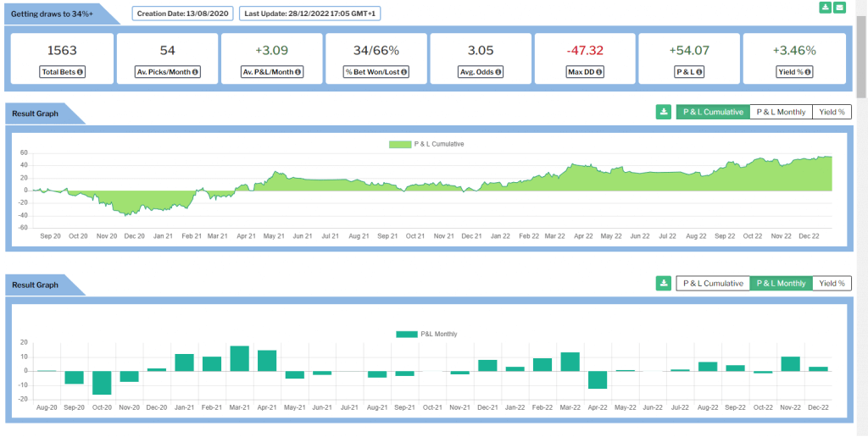
Task: Click the info icon beside Avg. Odds
Action: coord(498,72)
